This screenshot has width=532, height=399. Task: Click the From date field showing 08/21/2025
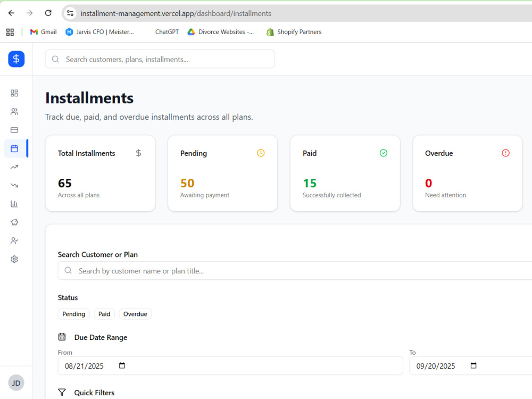230,366
